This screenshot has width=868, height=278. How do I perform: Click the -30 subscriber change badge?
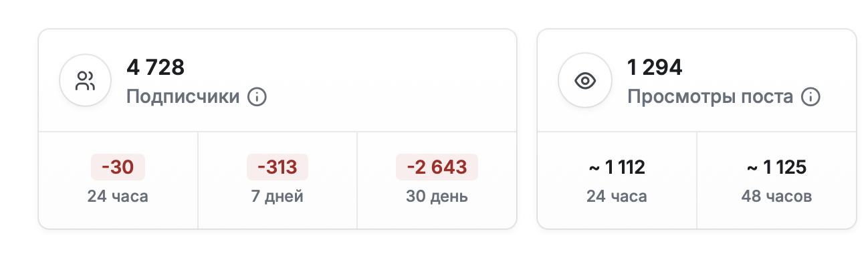pyautogui.click(x=118, y=167)
